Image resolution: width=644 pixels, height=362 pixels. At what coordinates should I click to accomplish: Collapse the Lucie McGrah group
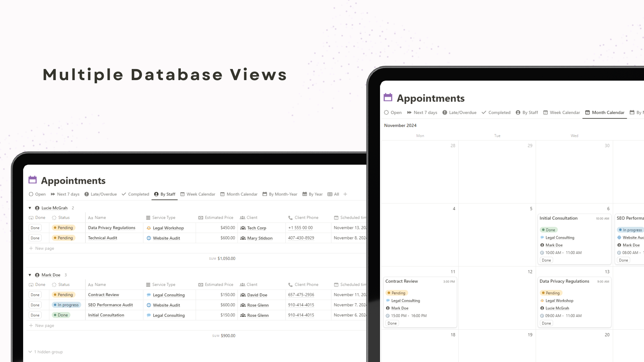[x=30, y=208]
